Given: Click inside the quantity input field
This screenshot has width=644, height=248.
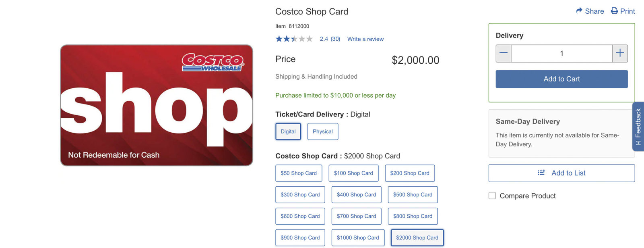Looking at the screenshot, I should click(562, 53).
